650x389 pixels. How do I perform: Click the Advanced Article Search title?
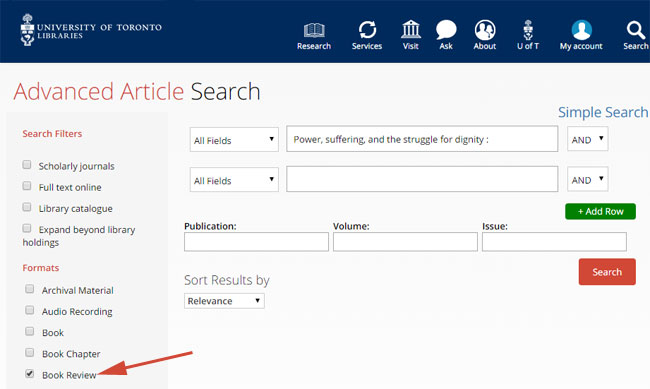pyautogui.click(x=137, y=91)
